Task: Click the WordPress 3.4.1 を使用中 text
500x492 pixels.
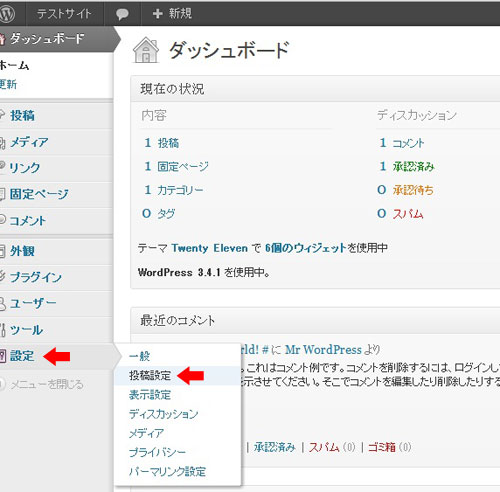Action: [204, 272]
